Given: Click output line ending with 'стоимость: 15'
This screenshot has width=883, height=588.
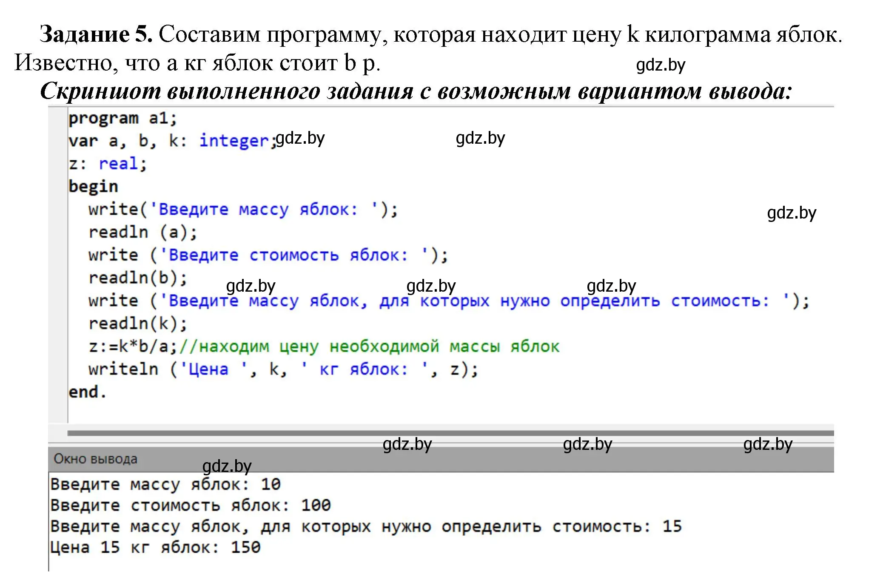Looking at the screenshot, I should [x=366, y=527].
